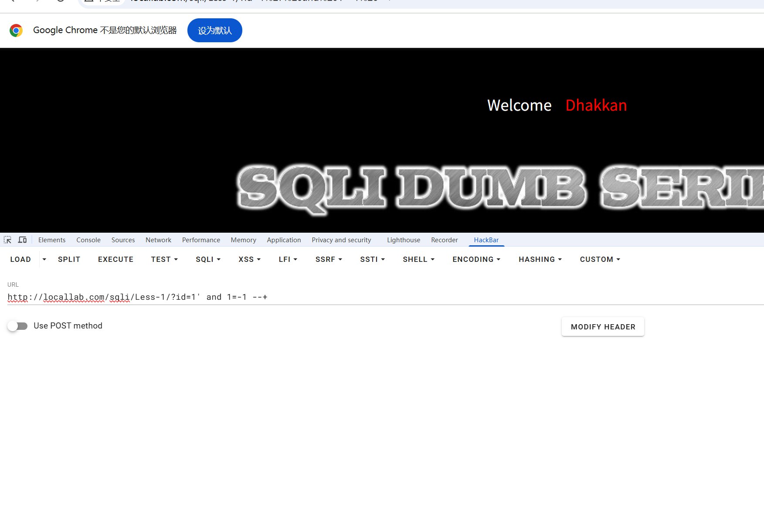The height and width of the screenshot is (532, 764).
Task: Click the blue set-as-default button
Action: (214, 30)
